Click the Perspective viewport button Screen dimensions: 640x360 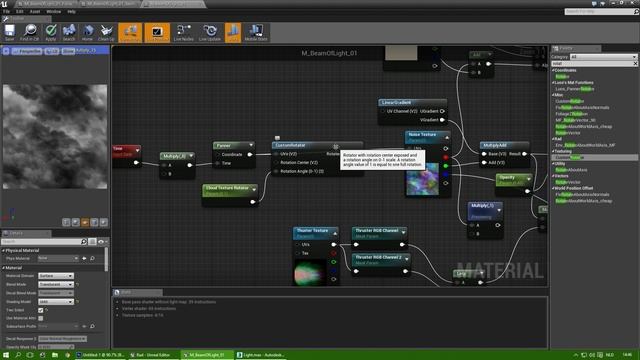coord(27,51)
